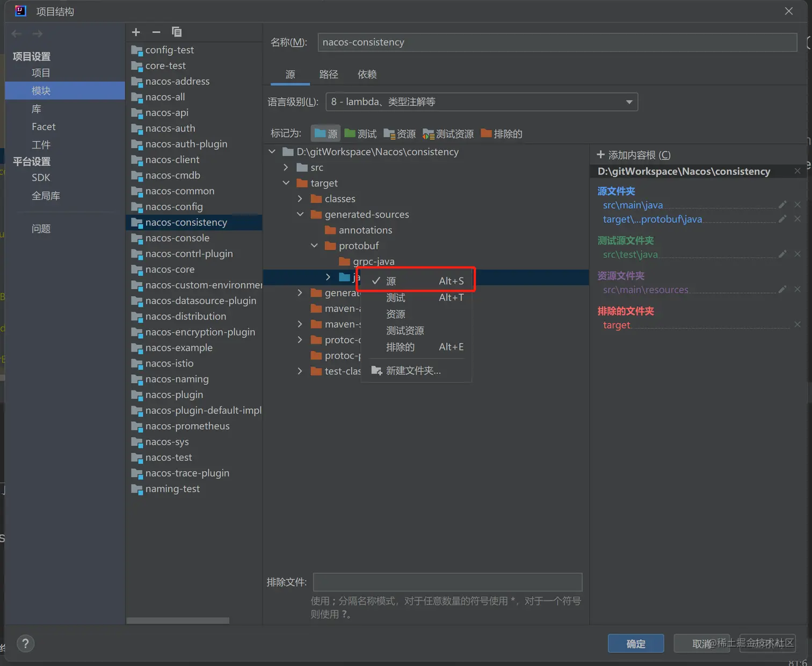Screen dimensions: 812x666
Task: Copy the selected module using the copy icon
Action: click(177, 32)
